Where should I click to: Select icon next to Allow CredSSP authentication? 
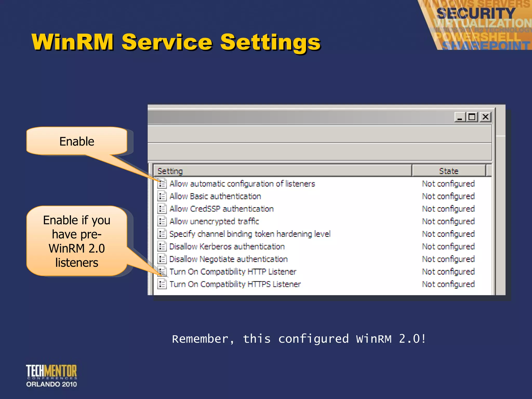(x=162, y=209)
